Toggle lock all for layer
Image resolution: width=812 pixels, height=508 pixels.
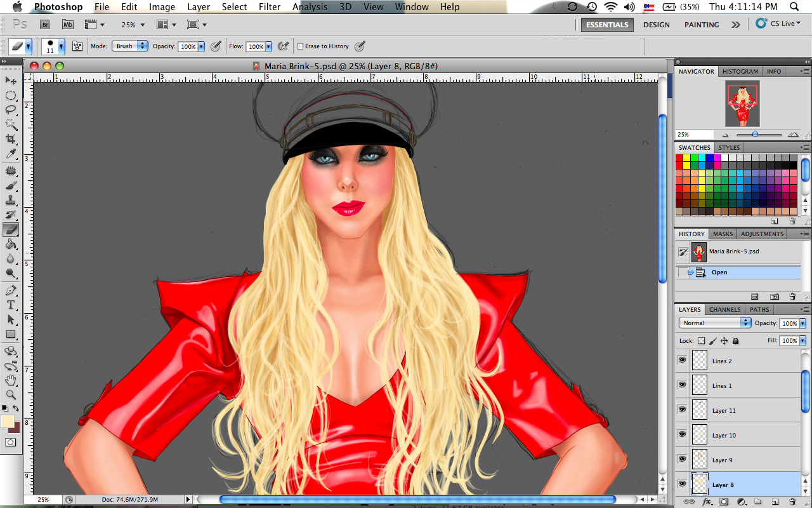click(736, 341)
